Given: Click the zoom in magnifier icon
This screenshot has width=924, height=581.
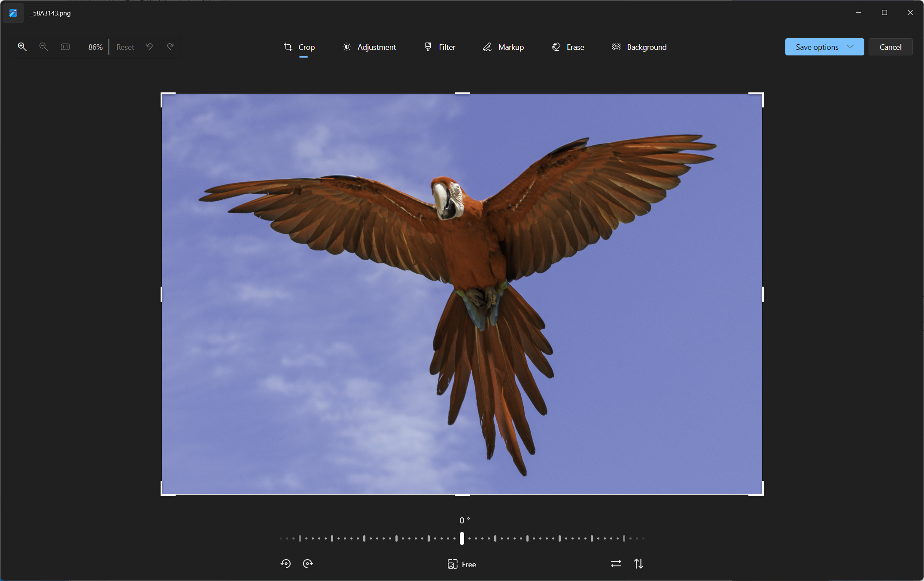Looking at the screenshot, I should 22,47.
